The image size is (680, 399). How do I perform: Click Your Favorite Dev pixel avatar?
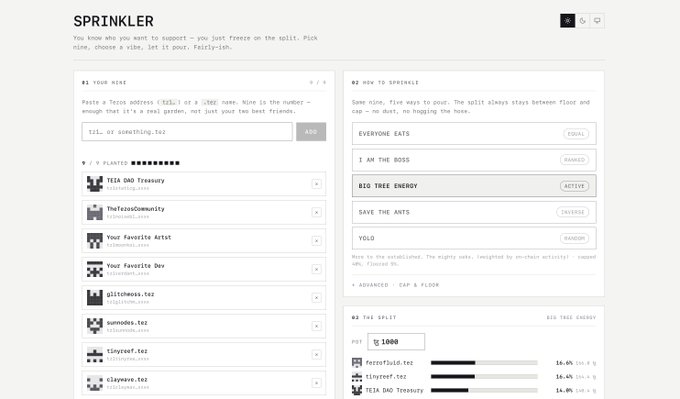[x=95, y=269]
